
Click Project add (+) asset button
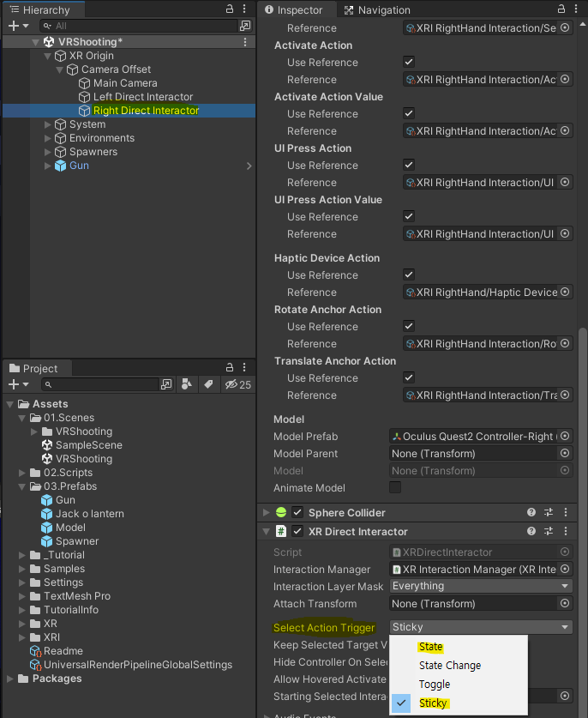tap(18, 384)
